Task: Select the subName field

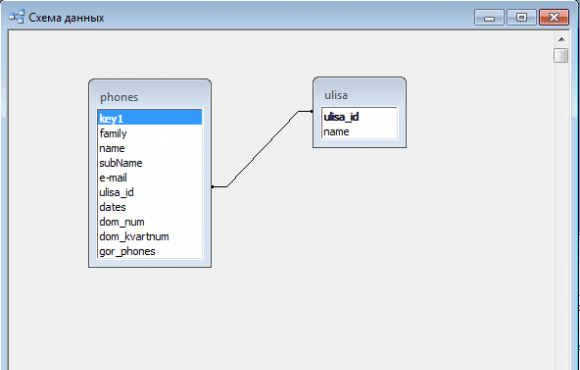Action: 150,163
